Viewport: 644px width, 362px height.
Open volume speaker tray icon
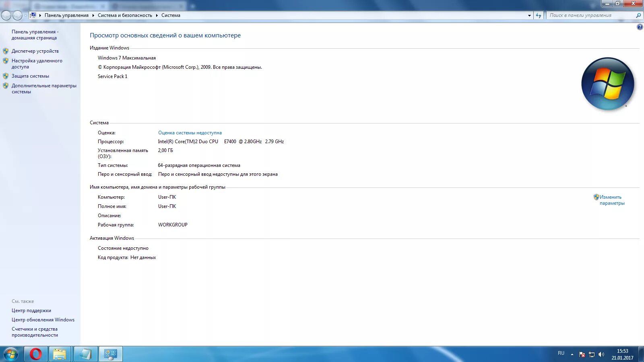pyautogui.click(x=601, y=354)
